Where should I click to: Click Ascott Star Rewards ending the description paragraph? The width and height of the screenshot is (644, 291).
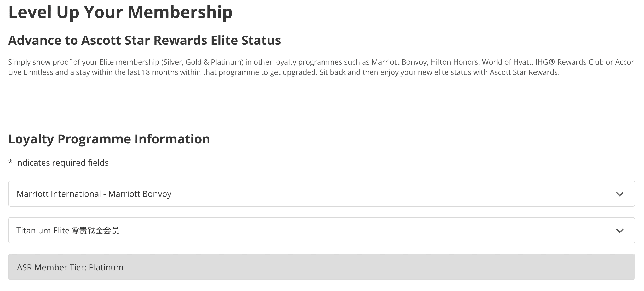point(524,72)
